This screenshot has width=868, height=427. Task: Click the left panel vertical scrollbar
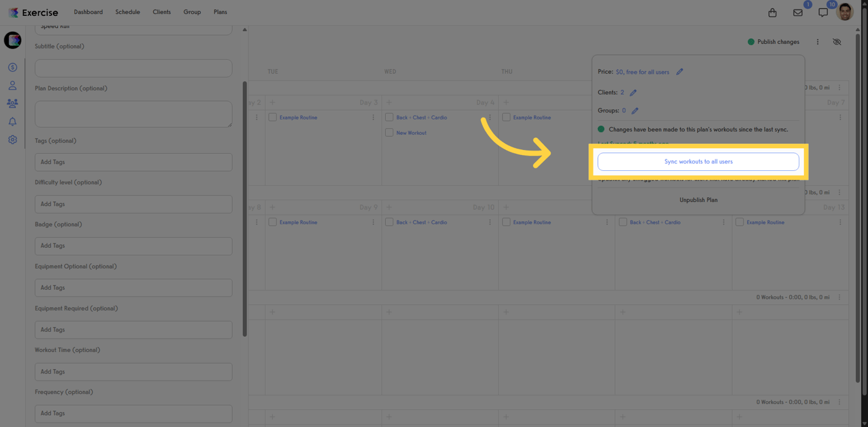[245, 209]
